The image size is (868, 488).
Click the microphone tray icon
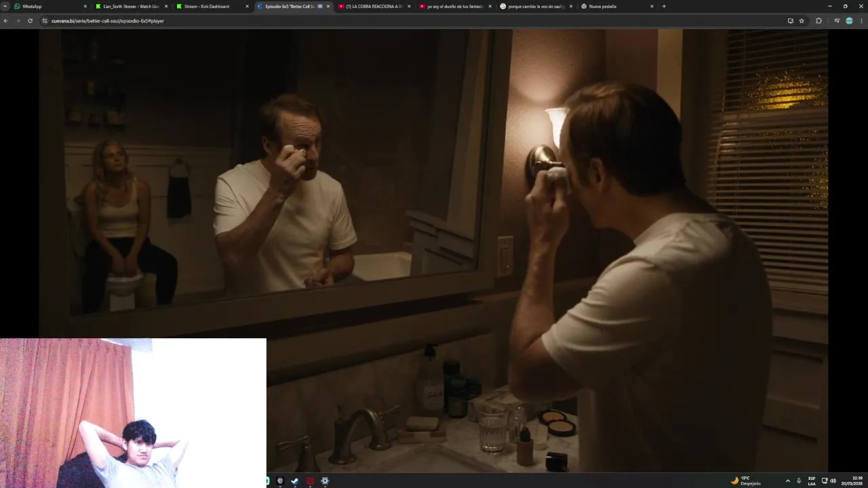point(799,481)
